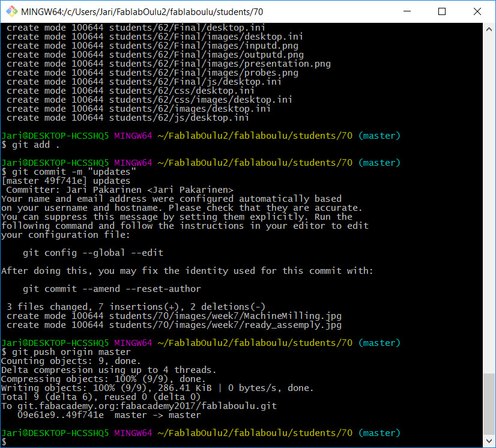Screen dimensions: 496x448
Task: Close the MINGW64 terminal window
Action: click(x=477, y=11)
